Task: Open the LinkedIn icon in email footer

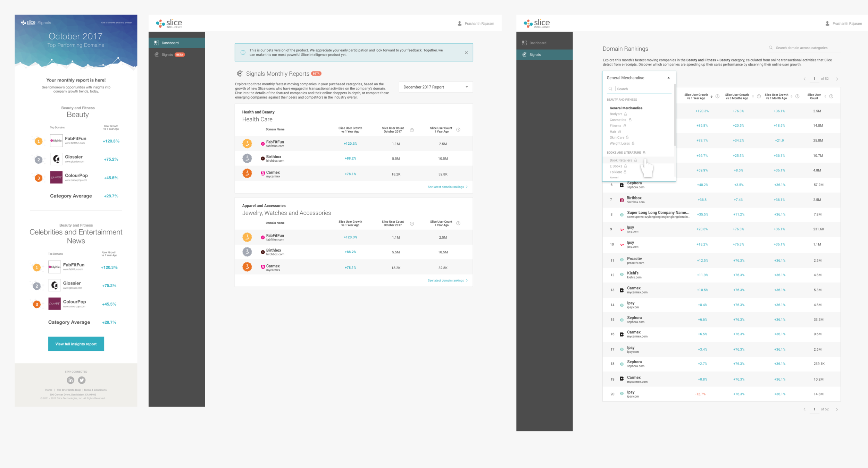Action: point(70,380)
